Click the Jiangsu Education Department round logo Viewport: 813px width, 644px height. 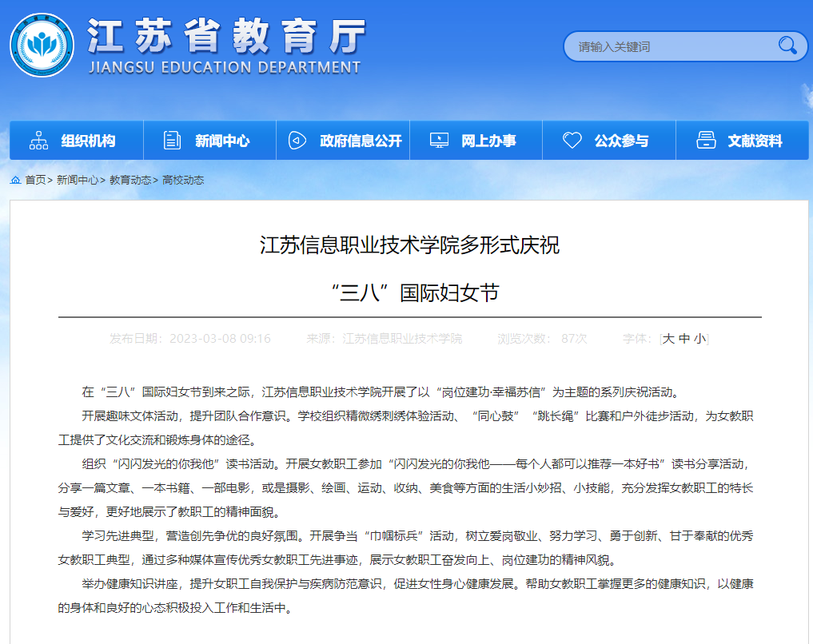(x=42, y=45)
